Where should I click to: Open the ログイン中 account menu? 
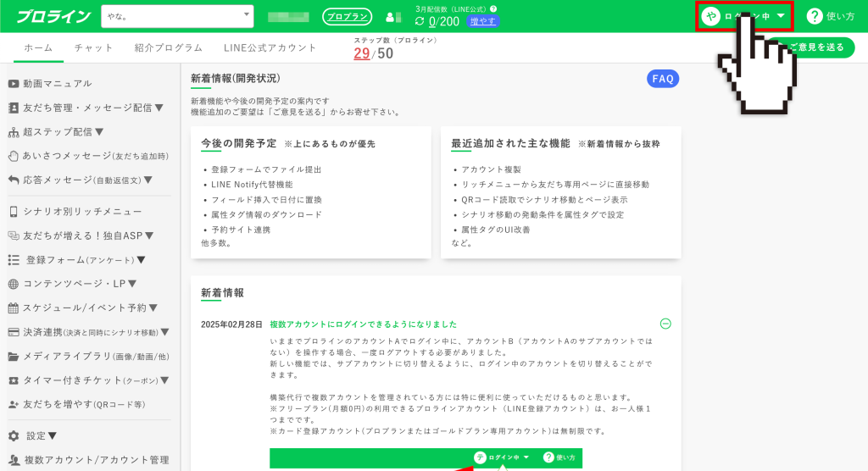coord(744,16)
